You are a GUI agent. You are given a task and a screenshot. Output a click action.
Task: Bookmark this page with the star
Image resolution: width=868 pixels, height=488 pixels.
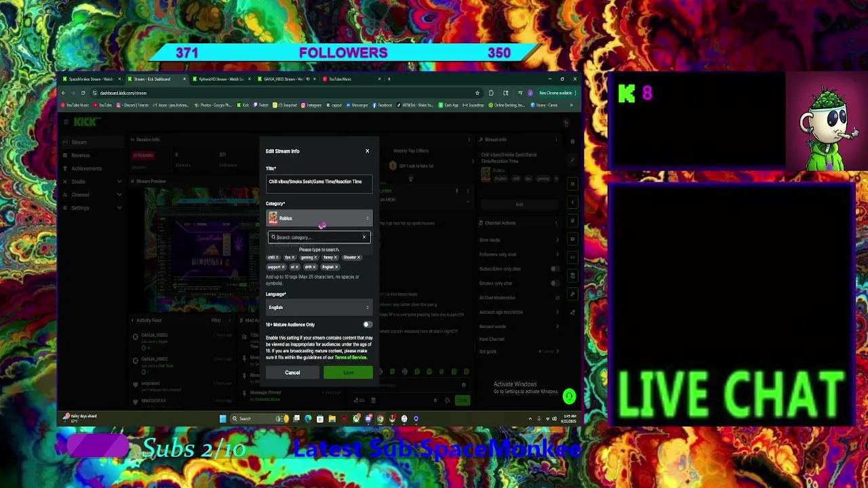click(x=477, y=93)
